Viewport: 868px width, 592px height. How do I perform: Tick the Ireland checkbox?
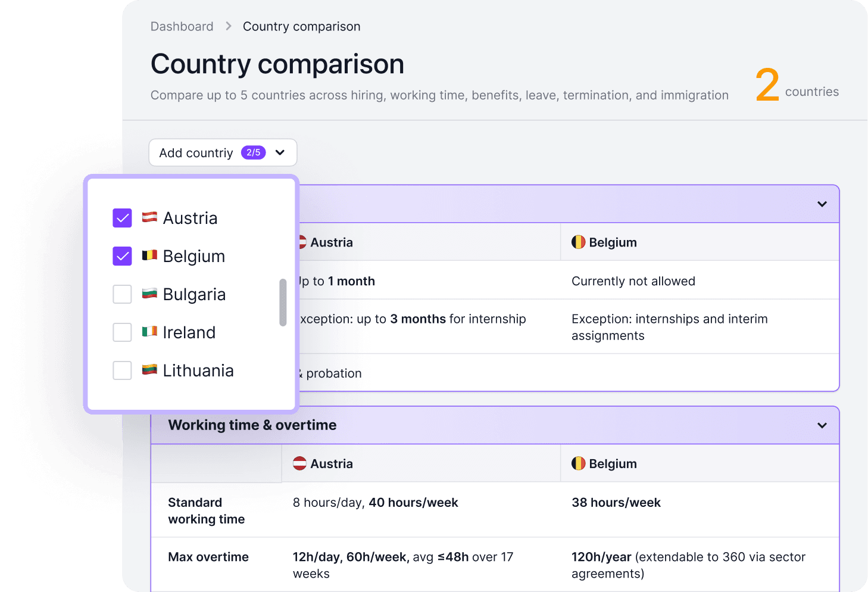[x=122, y=332]
